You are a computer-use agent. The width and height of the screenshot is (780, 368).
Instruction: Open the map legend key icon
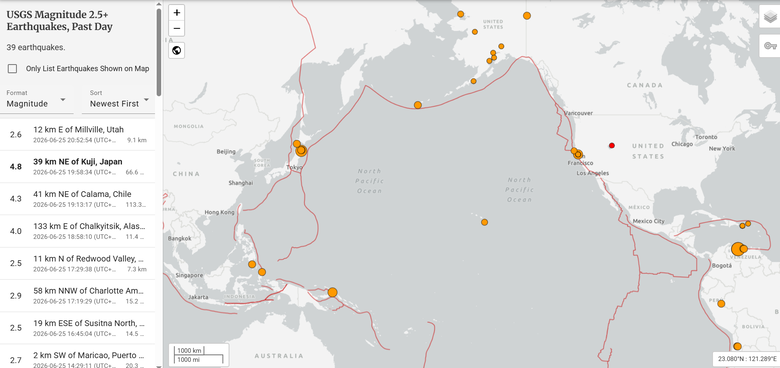coord(770,46)
